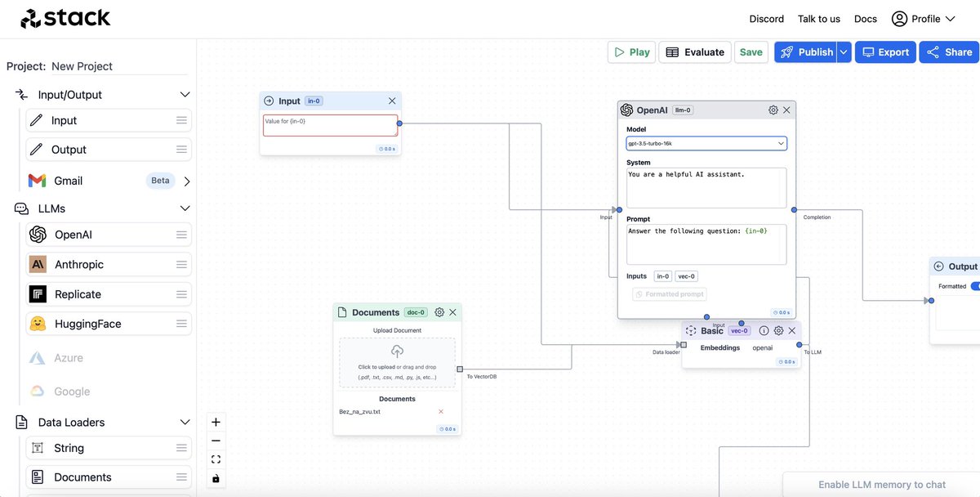The height and width of the screenshot is (497, 980).
Task: Click Talk to us in the top bar
Action: pos(818,18)
